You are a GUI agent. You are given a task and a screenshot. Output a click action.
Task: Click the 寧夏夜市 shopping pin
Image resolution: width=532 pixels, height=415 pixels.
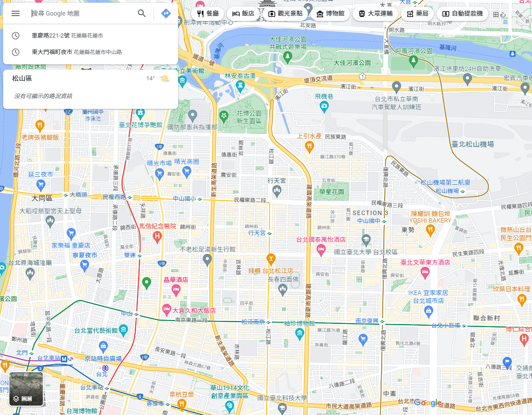pyautogui.click(x=85, y=266)
